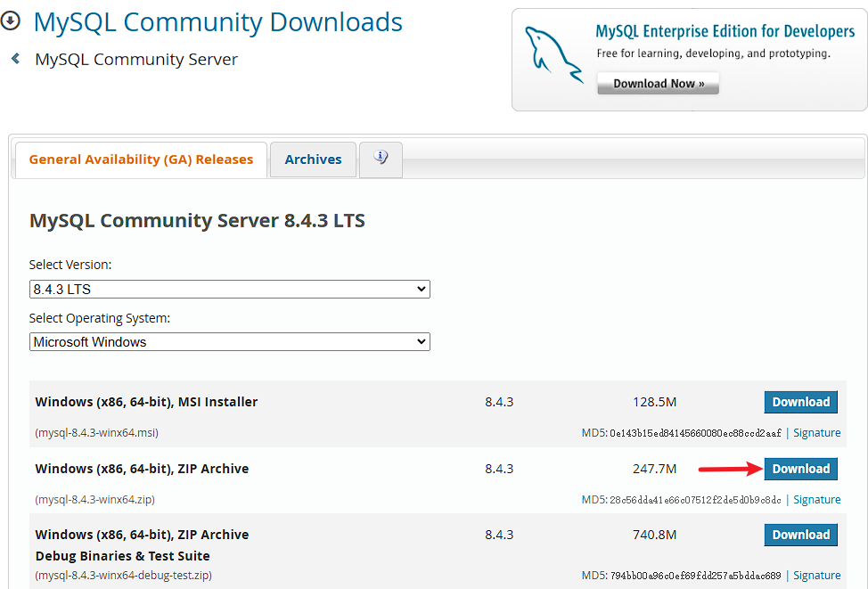Open the Operating System dropdown showing Microsoft Windows

click(230, 341)
